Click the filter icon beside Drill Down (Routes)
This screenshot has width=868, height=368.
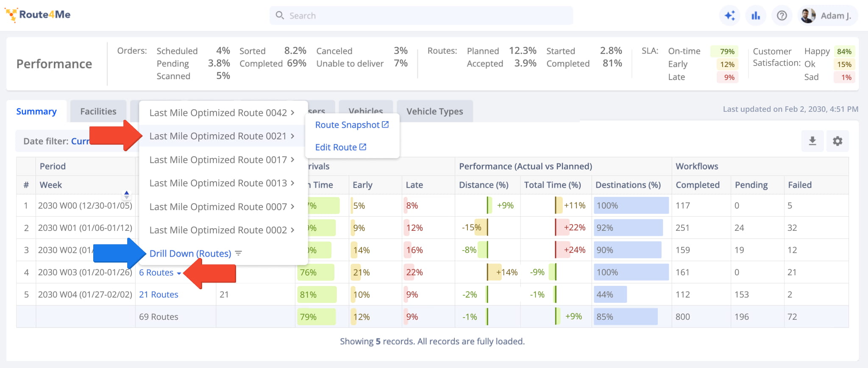[x=239, y=253]
